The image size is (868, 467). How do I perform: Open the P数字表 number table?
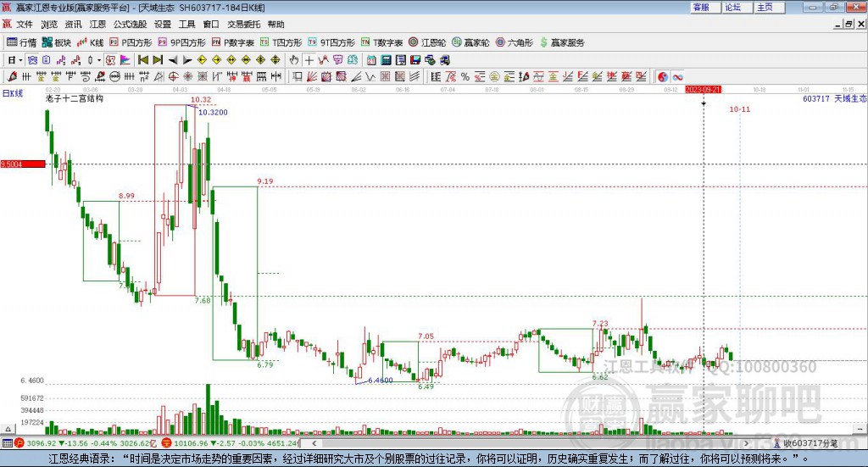tap(232, 42)
